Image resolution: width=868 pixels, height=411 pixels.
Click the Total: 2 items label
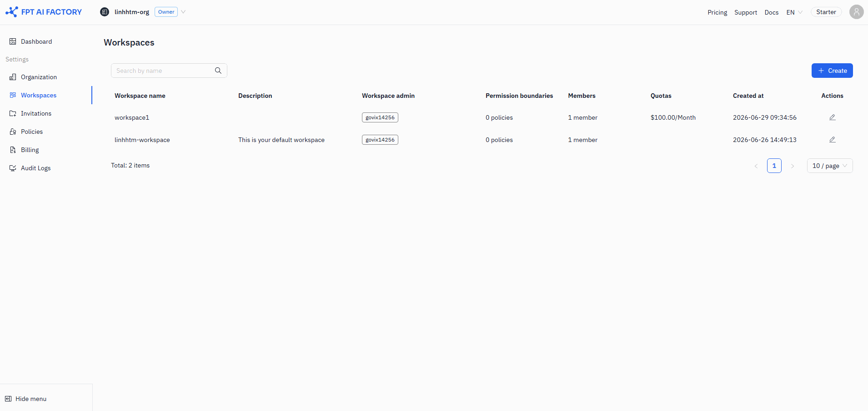pos(130,165)
